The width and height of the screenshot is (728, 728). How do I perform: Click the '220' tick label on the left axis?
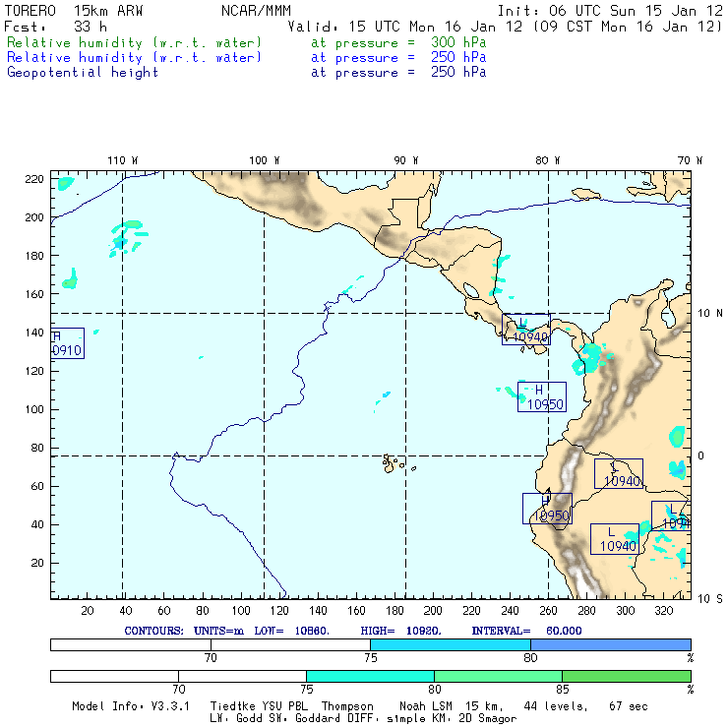click(34, 179)
